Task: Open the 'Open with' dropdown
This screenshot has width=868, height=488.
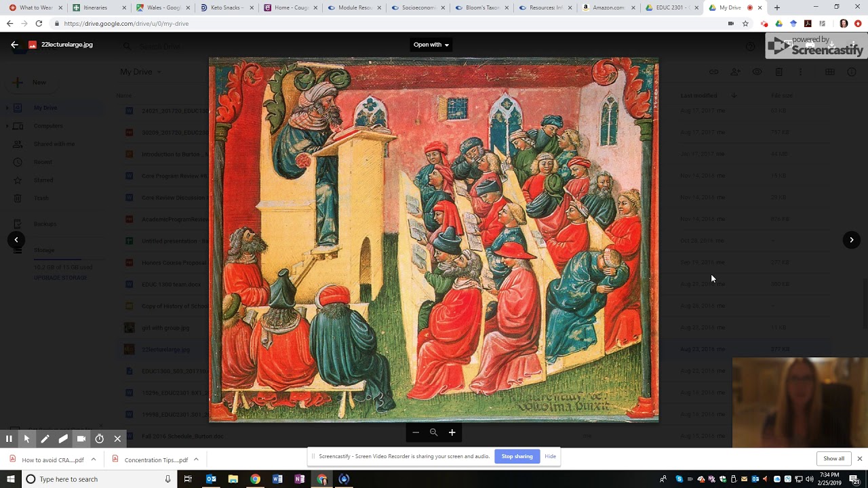Action: pos(431,45)
